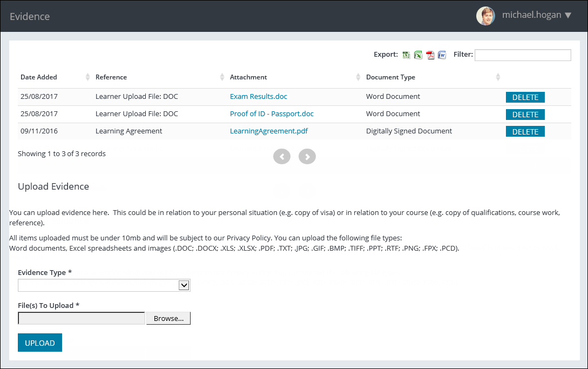Sort by Attachment column sort arrows
This screenshot has height=369, width=588.
pos(358,77)
